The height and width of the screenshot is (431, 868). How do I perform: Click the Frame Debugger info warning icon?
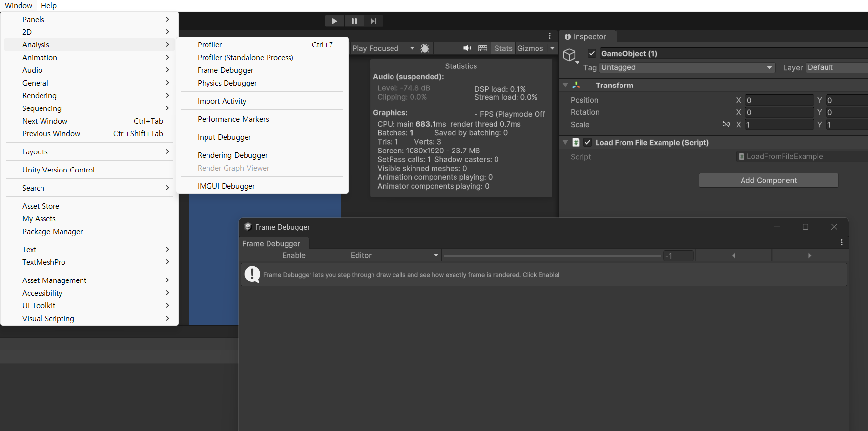pos(252,275)
